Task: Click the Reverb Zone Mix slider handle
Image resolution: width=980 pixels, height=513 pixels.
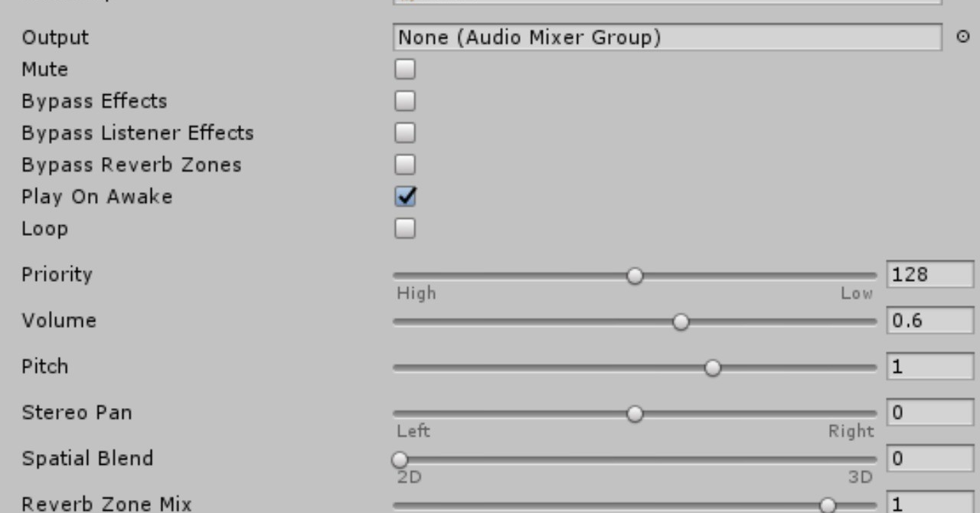Action: 828,505
